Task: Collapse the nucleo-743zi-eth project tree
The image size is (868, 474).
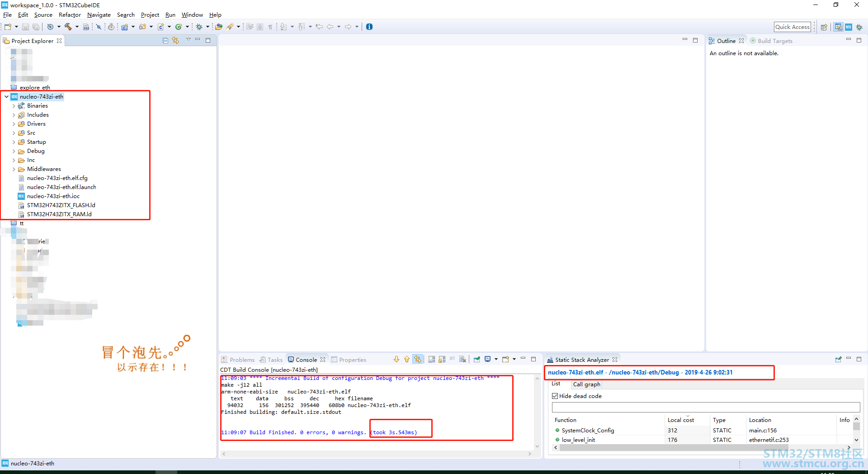Action: click(6, 96)
